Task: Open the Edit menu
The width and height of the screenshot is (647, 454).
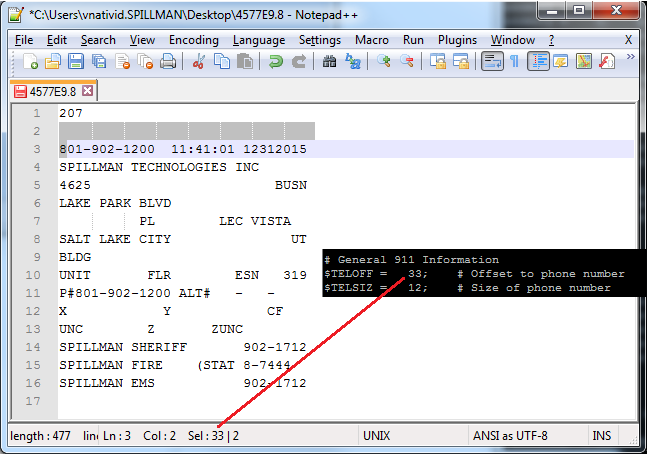Action: [57, 40]
